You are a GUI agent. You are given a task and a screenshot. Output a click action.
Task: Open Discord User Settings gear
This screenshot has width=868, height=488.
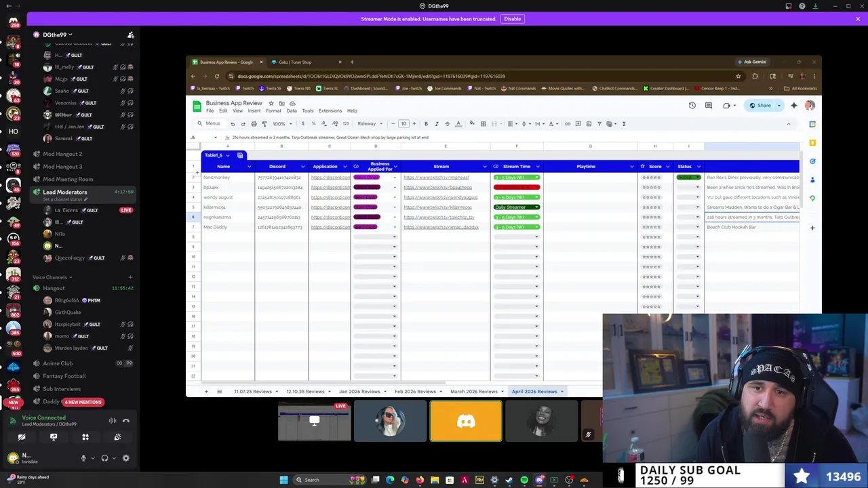click(x=126, y=458)
